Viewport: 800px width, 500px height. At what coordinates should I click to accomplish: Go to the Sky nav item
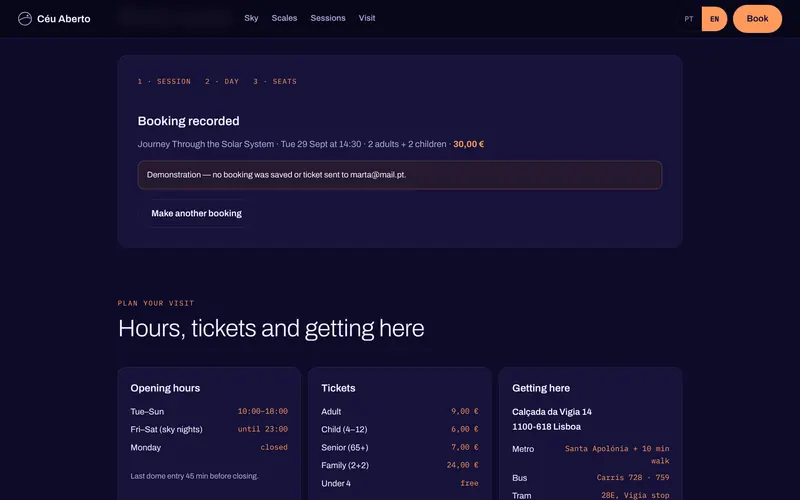point(251,18)
